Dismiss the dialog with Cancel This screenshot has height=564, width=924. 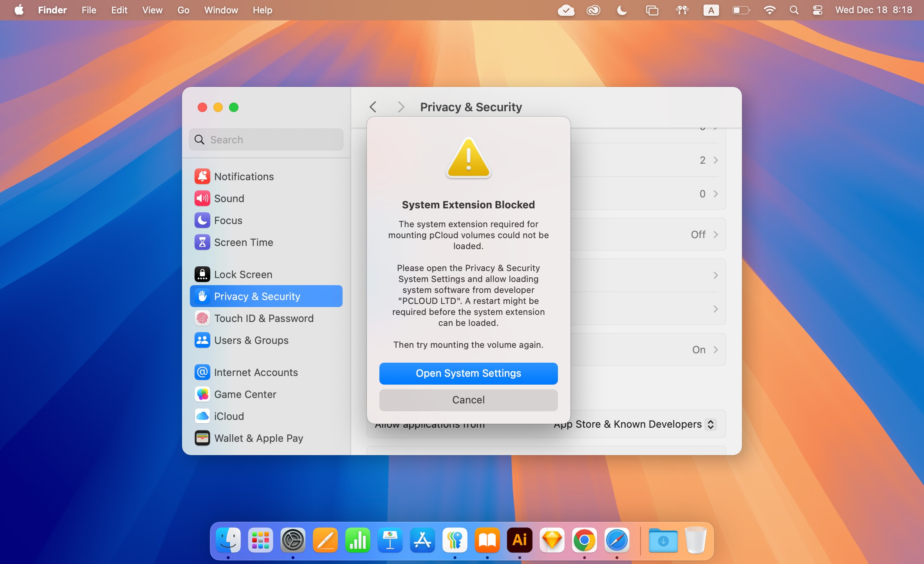pos(468,400)
